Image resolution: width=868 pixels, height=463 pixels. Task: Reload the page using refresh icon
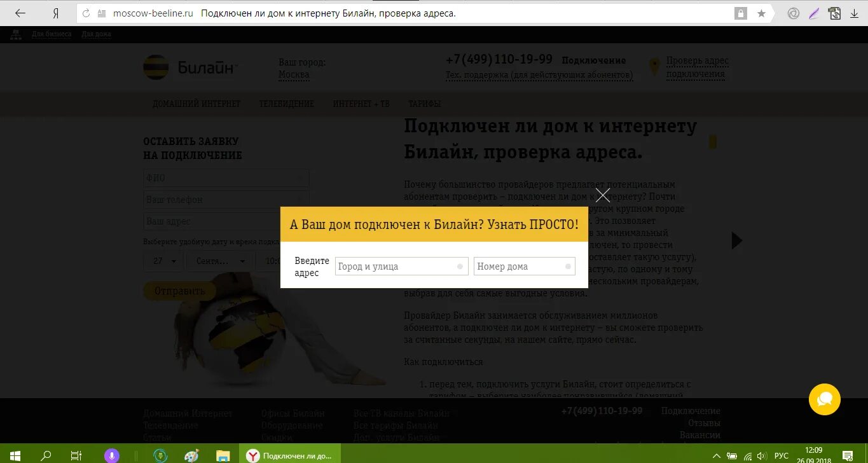pos(86,13)
